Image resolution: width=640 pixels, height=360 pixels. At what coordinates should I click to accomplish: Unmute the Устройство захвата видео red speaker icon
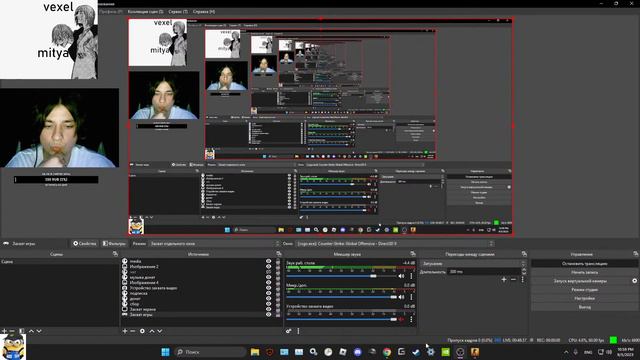click(401, 319)
